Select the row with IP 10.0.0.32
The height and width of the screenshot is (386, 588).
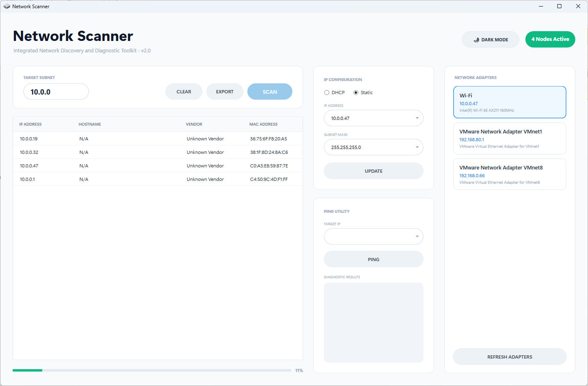(x=158, y=152)
